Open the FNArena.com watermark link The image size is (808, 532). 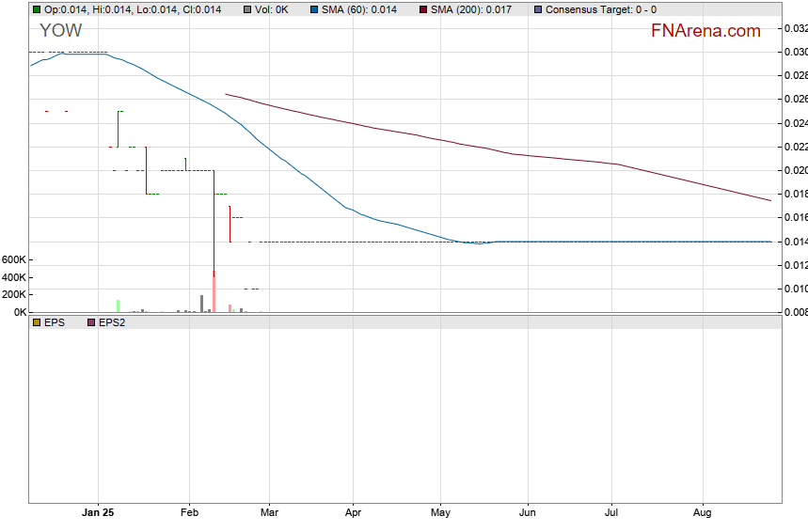click(705, 31)
